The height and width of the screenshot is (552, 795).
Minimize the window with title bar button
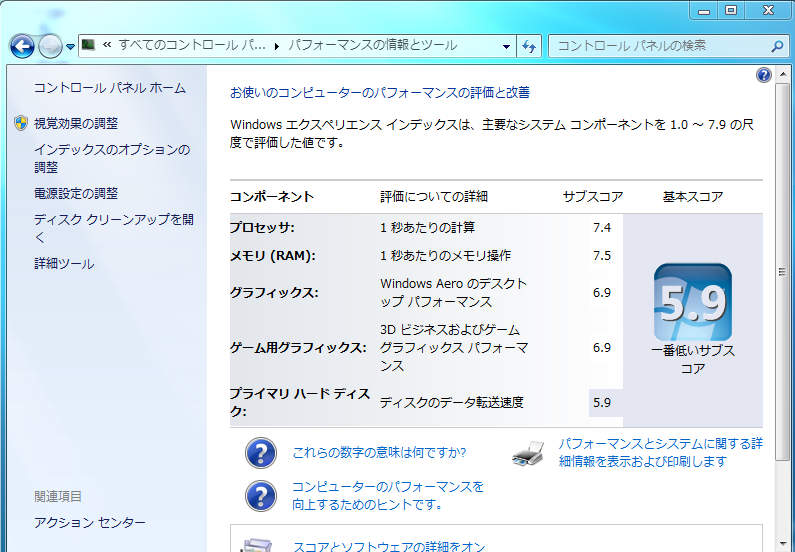[704, 10]
